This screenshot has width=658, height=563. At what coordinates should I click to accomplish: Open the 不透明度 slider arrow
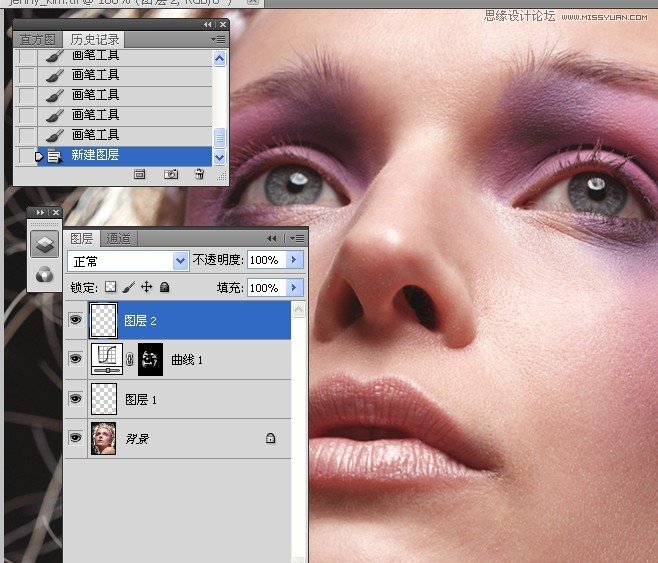pyautogui.click(x=294, y=260)
